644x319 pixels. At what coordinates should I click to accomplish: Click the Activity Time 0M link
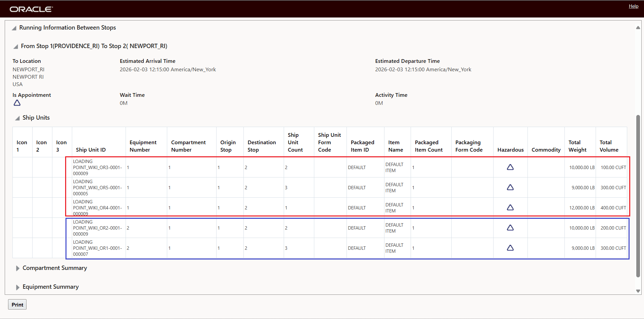click(379, 103)
